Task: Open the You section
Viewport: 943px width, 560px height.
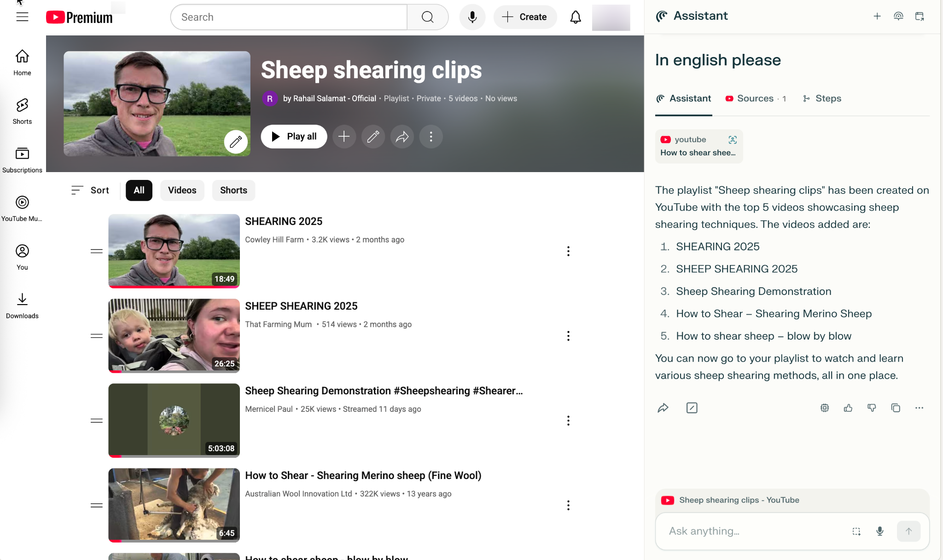Action: click(22, 257)
